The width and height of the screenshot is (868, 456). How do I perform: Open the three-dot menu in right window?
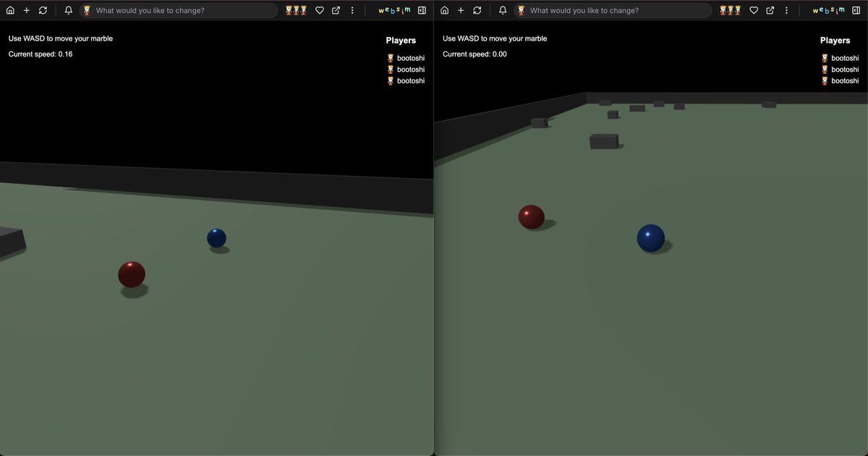pyautogui.click(x=786, y=11)
